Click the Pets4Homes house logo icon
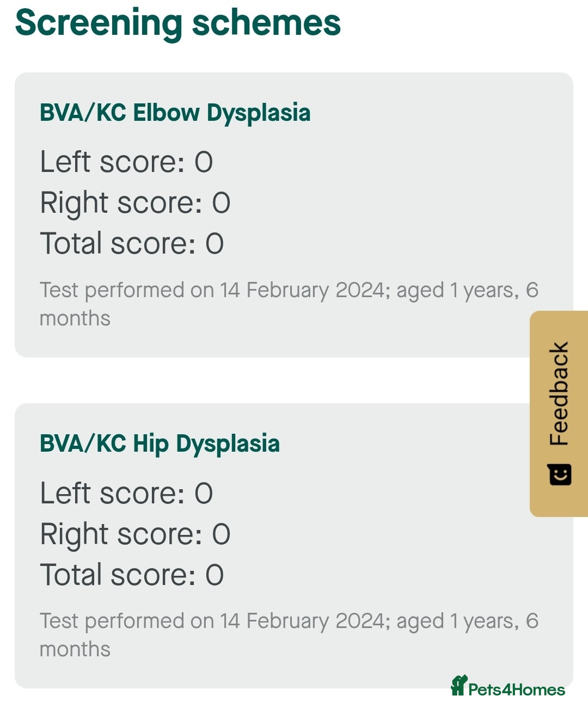The height and width of the screenshot is (708, 588). pos(459,685)
